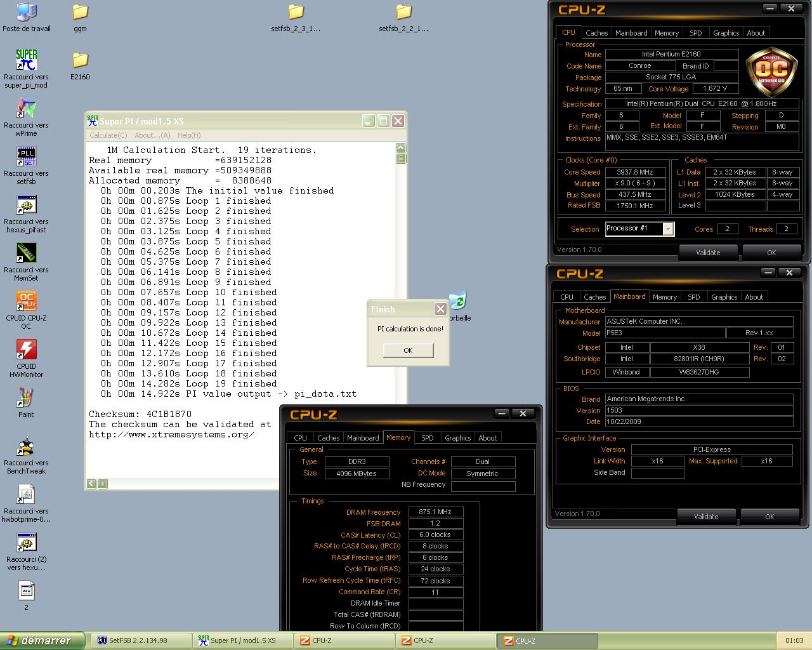
Task: Open About...(A) menu in Super PI
Action: click(152, 135)
